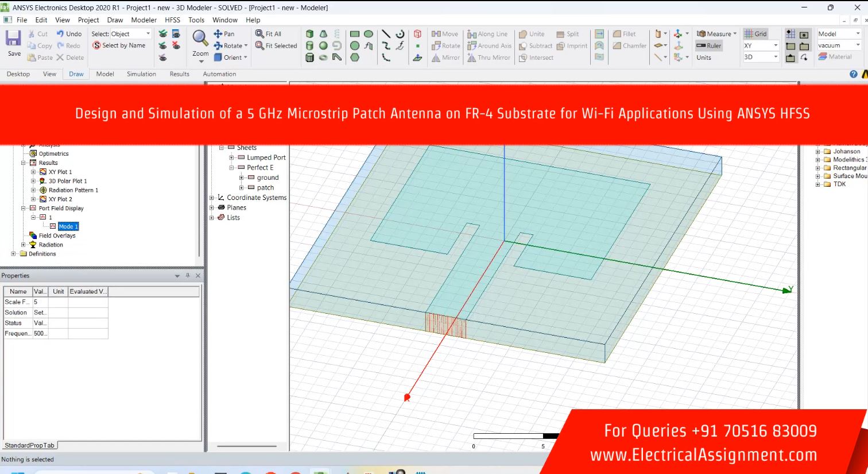Expand the Coordinate Systems tree node
The image size is (868, 474).
[x=212, y=198]
